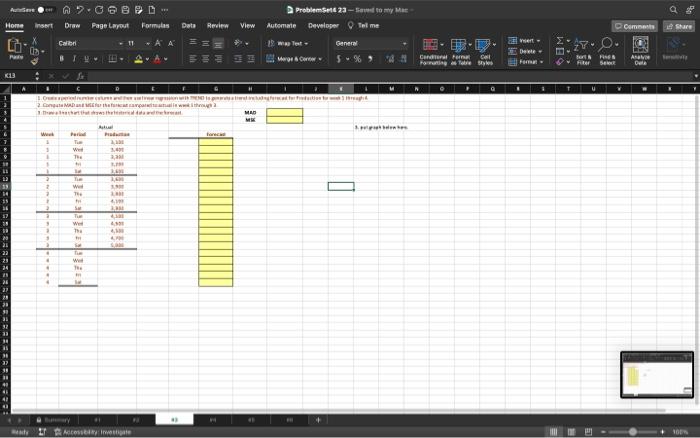Apply percent style format
The width and height of the screenshot is (700, 438).
[x=358, y=59]
